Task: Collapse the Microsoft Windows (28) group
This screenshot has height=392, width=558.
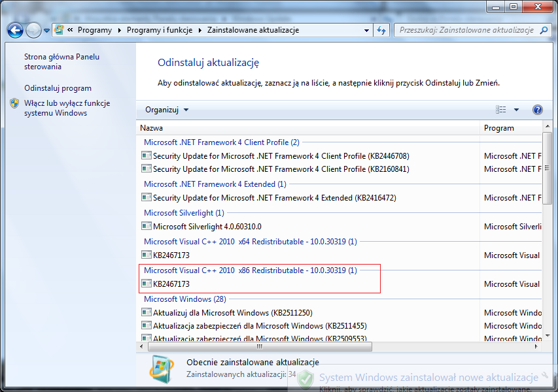Action: [x=184, y=300]
